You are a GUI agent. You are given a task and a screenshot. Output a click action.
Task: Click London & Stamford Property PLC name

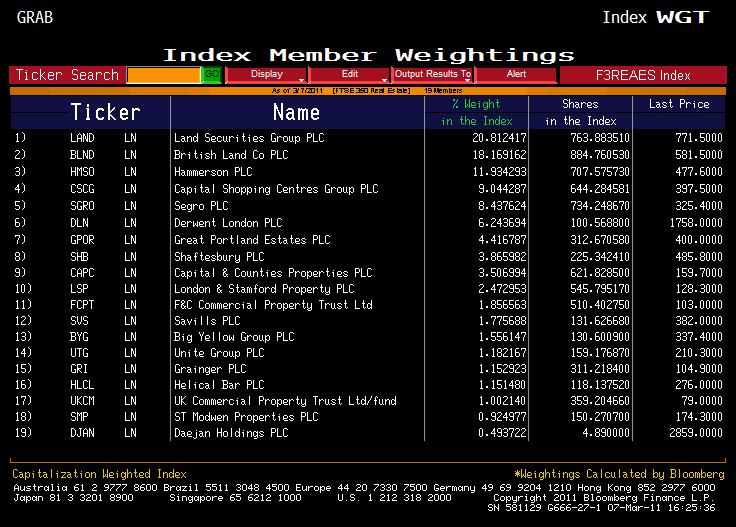pyautogui.click(x=264, y=289)
